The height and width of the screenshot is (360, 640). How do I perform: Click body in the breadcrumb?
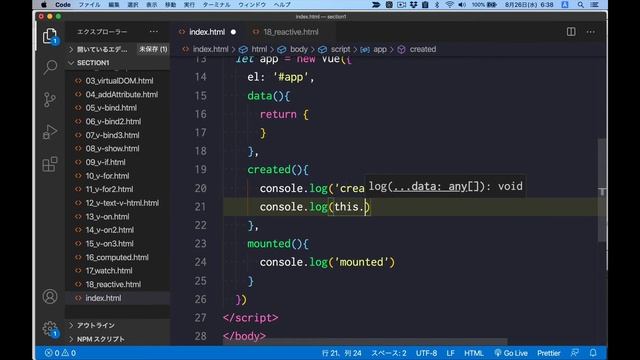point(298,49)
